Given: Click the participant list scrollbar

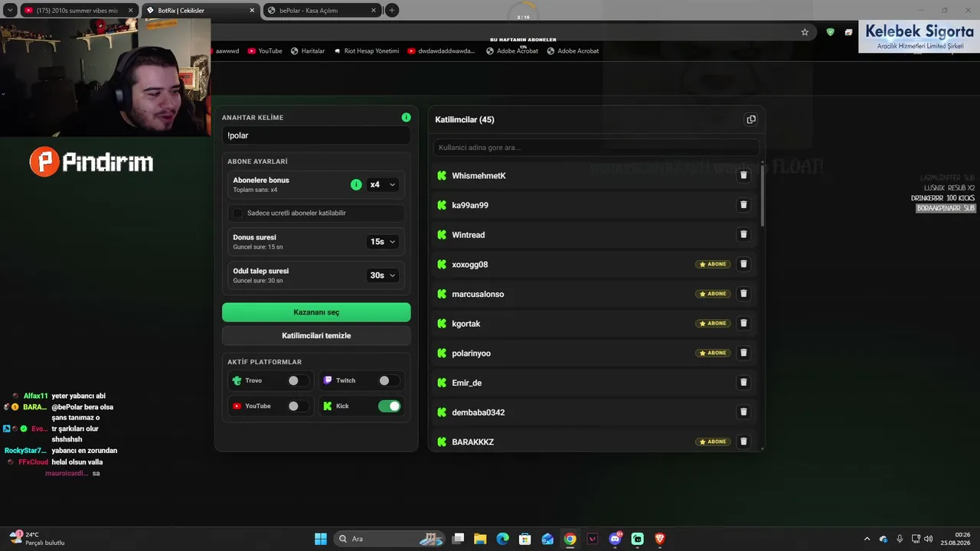Looking at the screenshot, I should 763,194.
